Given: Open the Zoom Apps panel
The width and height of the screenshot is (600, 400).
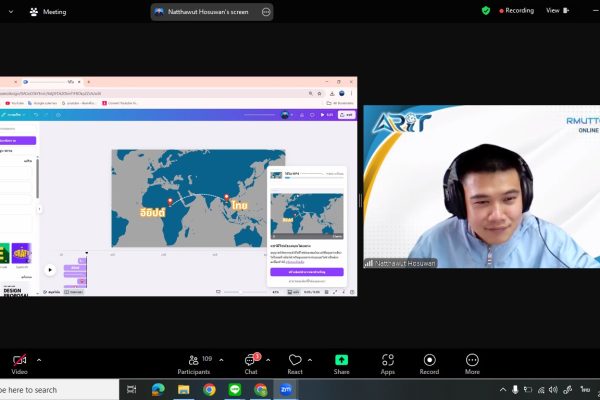Looking at the screenshot, I should pos(388,364).
